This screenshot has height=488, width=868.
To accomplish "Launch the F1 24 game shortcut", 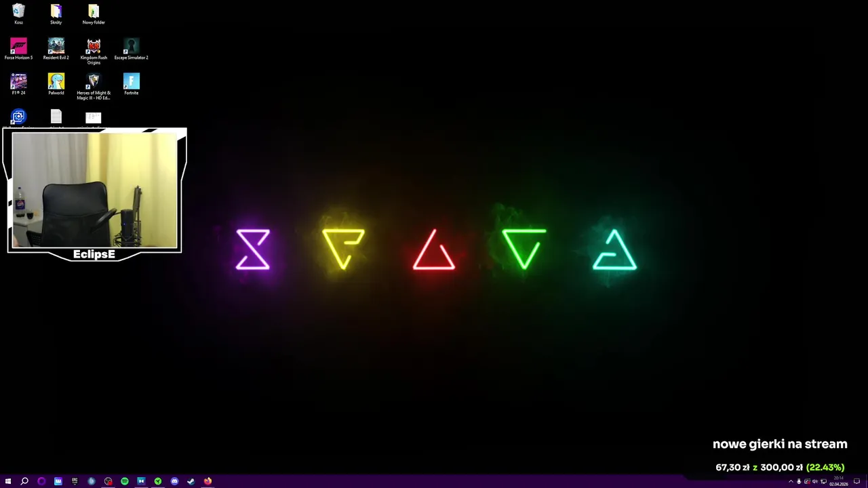I will 18,85.
